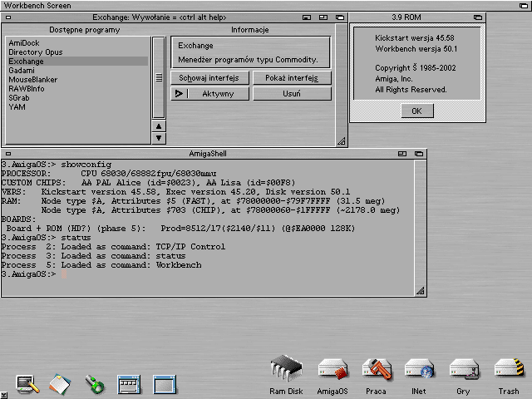Click the AmigaShell vertical scrollbar
Viewport: 532px width, 399px height.
421,223
